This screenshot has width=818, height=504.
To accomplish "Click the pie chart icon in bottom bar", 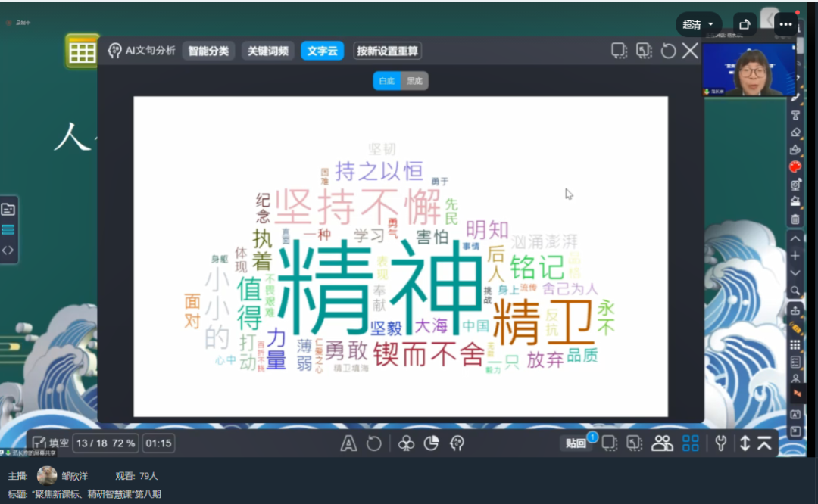I will (431, 443).
